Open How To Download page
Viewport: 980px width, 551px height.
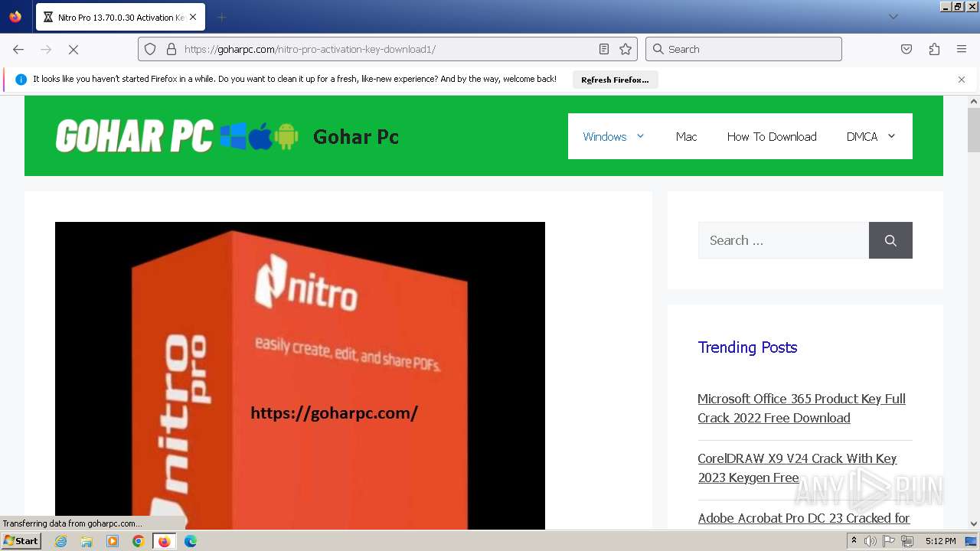[x=772, y=136]
